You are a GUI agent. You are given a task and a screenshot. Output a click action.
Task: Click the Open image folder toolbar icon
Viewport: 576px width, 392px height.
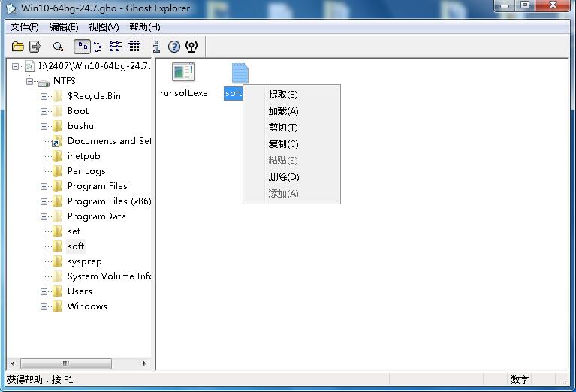point(17,47)
